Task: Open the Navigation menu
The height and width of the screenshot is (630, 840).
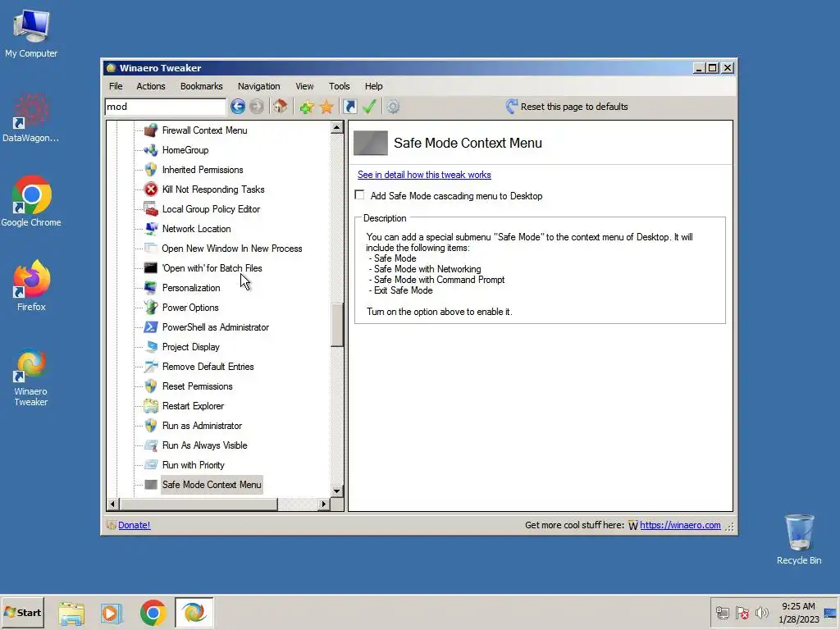Action: pyautogui.click(x=258, y=86)
